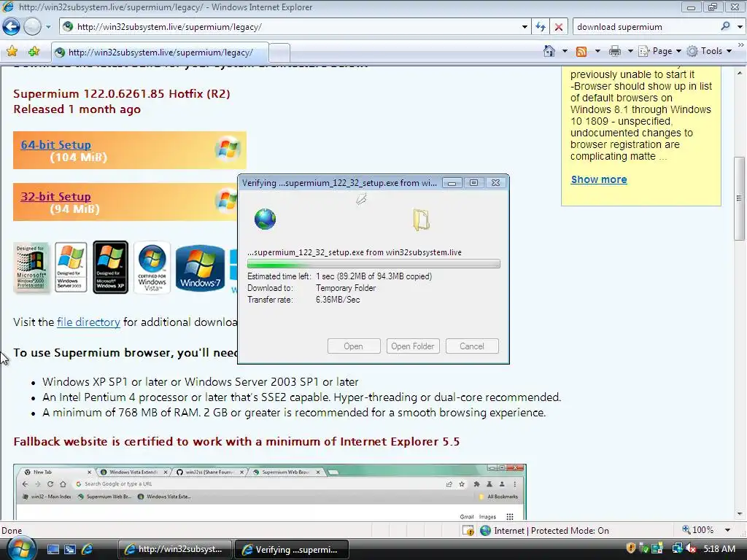Screen dimensions: 747x560
Task: Minimize the download dialog window
Action: pos(452,183)
